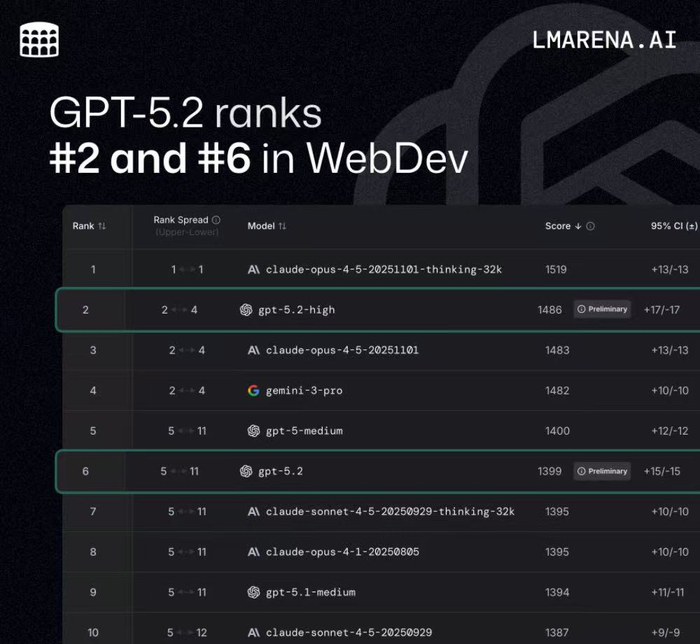Click Google icon beside gemini-3-pro
The width and height of the screenshot is (700, 644).
(x=254, y=391)
